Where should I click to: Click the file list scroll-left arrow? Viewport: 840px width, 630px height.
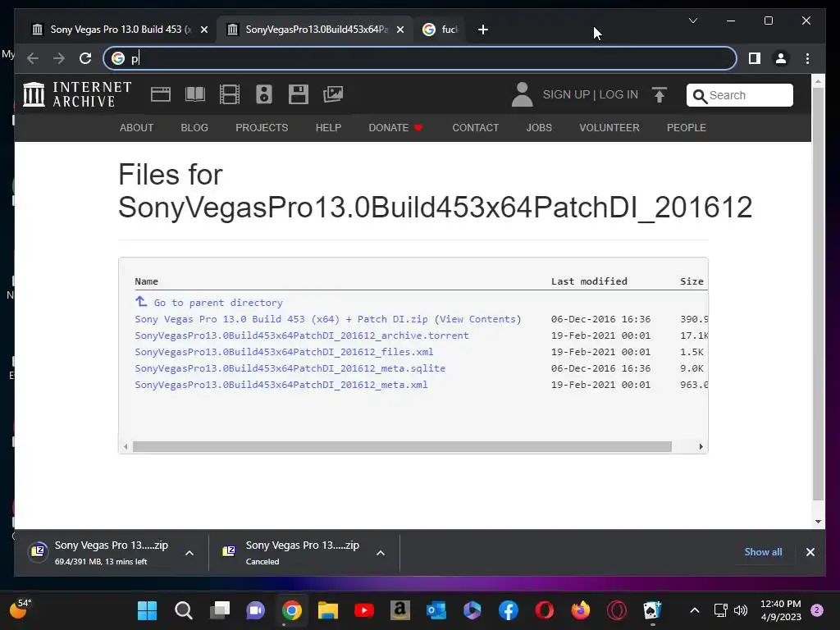126,447
